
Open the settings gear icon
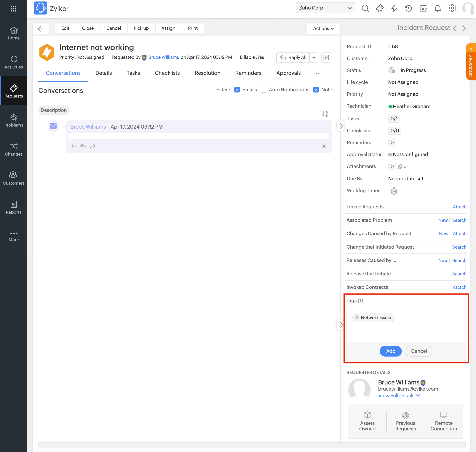coord(452,8)
